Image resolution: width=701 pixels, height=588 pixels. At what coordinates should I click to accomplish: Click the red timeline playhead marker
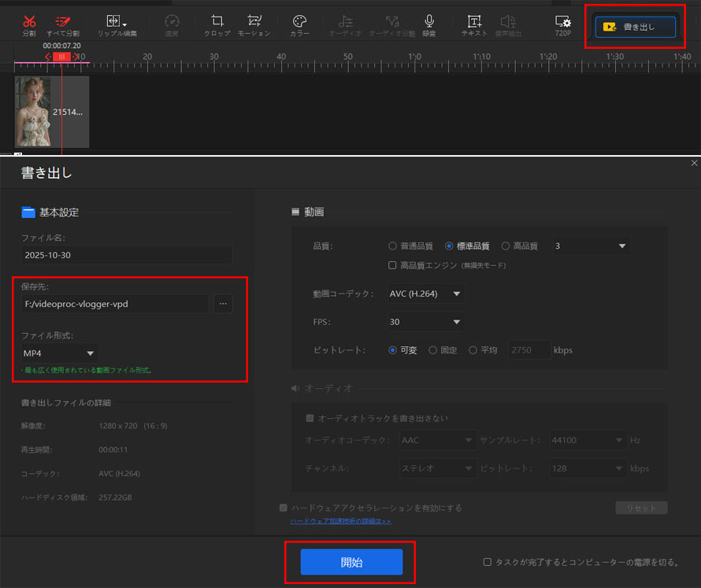(61, 57)
